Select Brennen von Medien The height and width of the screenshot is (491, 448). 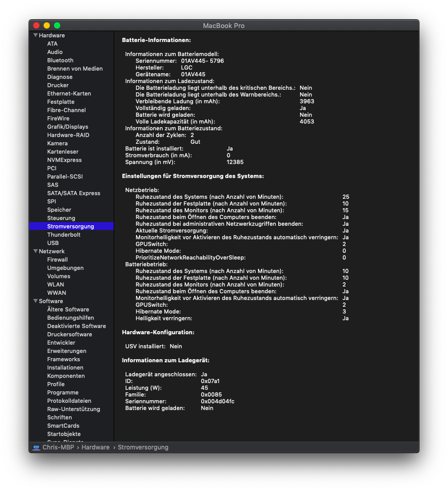click(75, 69)
